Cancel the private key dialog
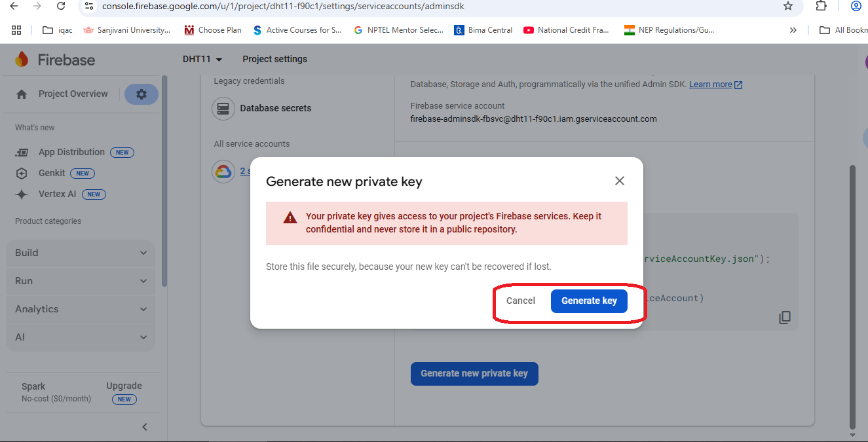This screenshot has height=442, width=868. tap(521, 301)
